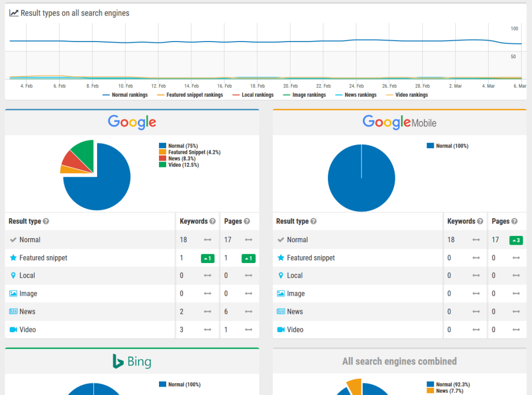Click picture icon in Google Mobile Image row

coord(281,294)
